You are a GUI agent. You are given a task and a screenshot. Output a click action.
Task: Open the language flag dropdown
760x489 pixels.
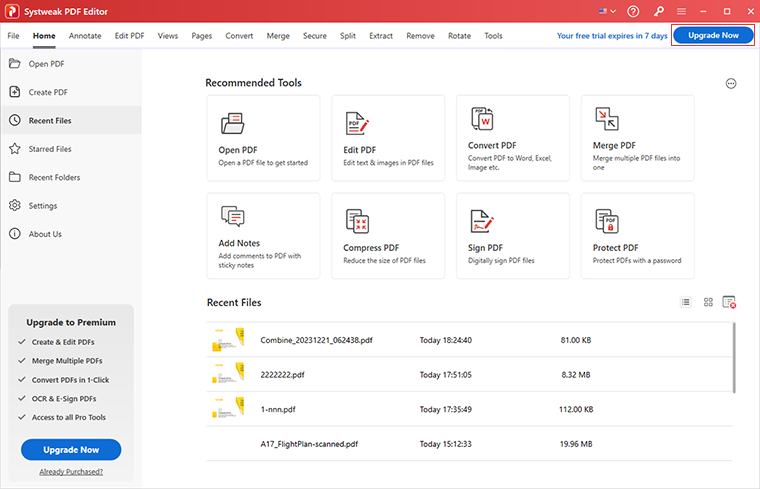(607, 11)
